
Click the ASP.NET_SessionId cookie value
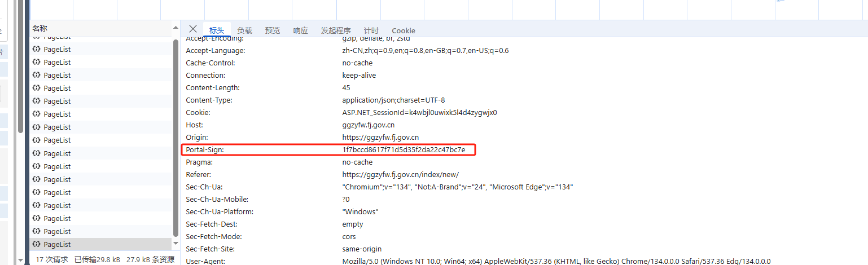(419, 112)
